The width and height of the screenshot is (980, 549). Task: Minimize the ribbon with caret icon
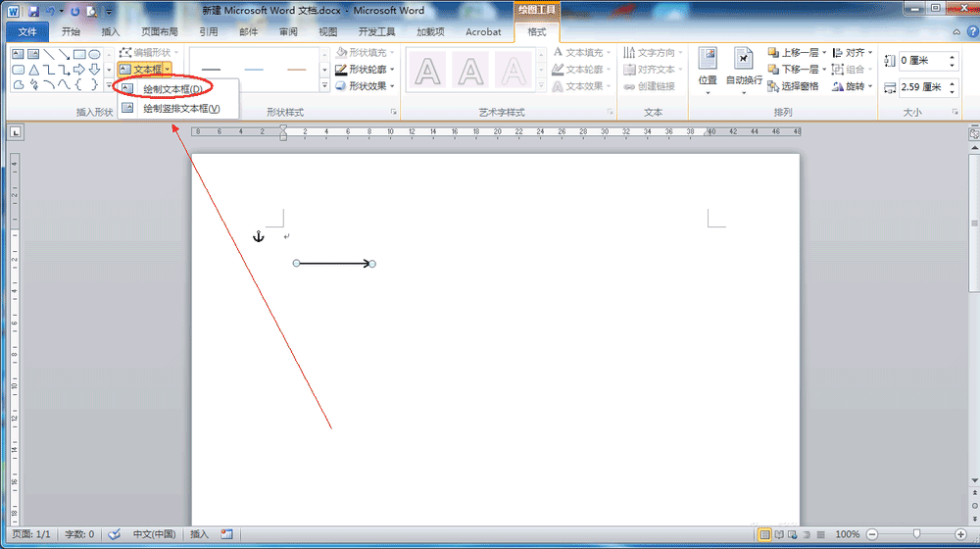coord(956,32)
